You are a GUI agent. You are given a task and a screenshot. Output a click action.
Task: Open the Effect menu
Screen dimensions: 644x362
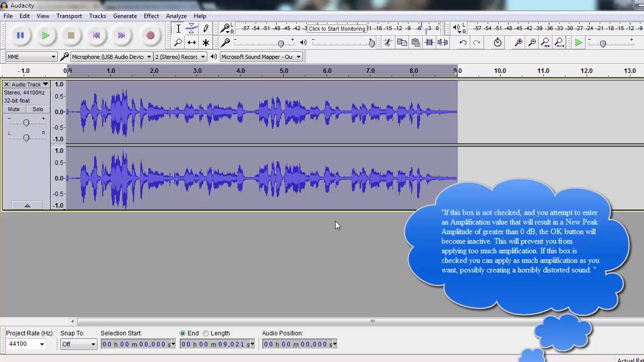pos(151,16)
